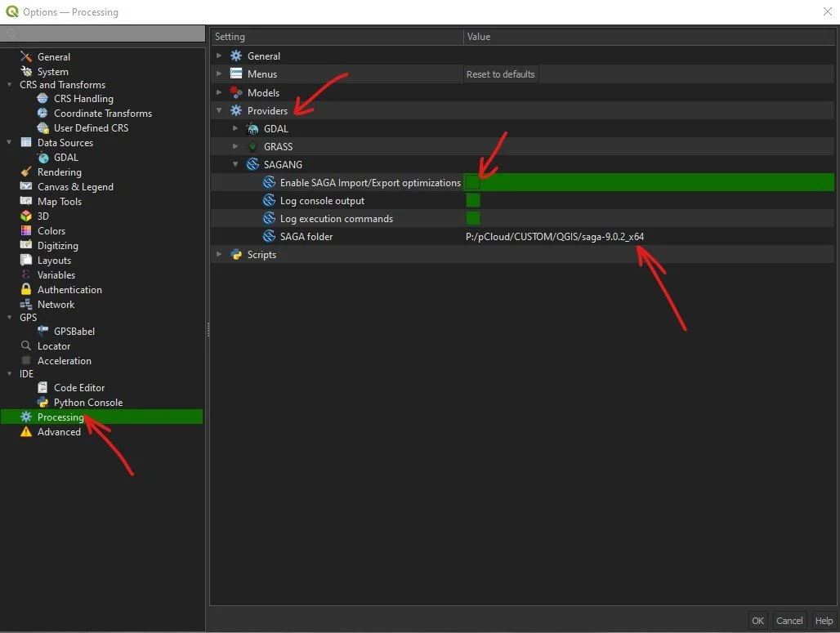Click the Colors palette icon
The height and width of the screenshot is (633, 840).
point(25,231)
